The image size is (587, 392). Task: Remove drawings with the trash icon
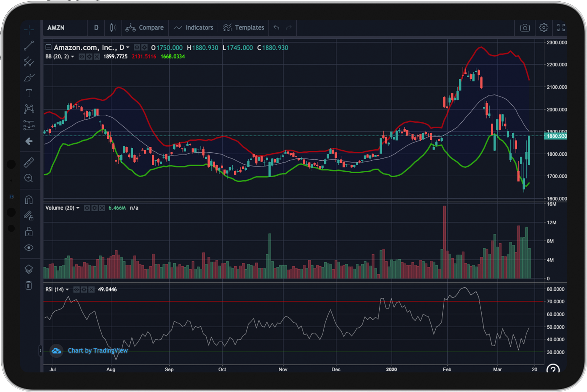click(x=29, y=285)
